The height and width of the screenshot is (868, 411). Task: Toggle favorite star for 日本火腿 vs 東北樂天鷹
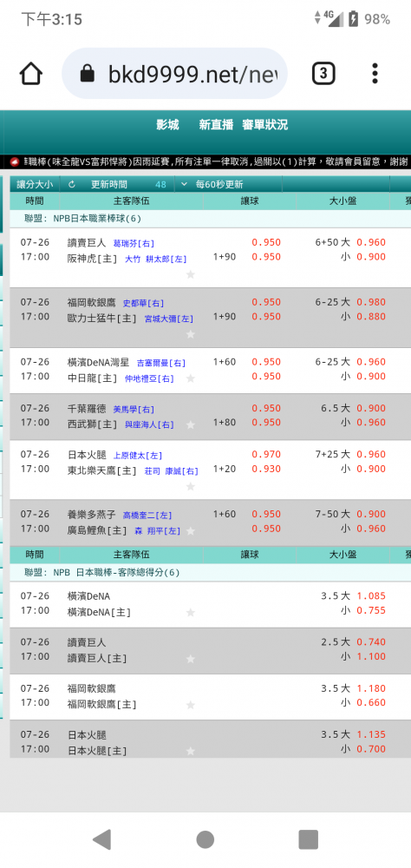[190, 486]
